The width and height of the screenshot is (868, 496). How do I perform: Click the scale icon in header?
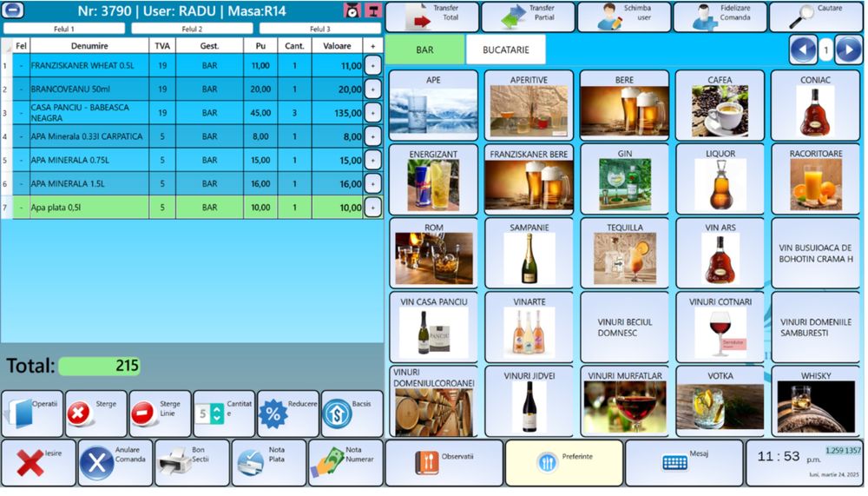pos(352,10)
